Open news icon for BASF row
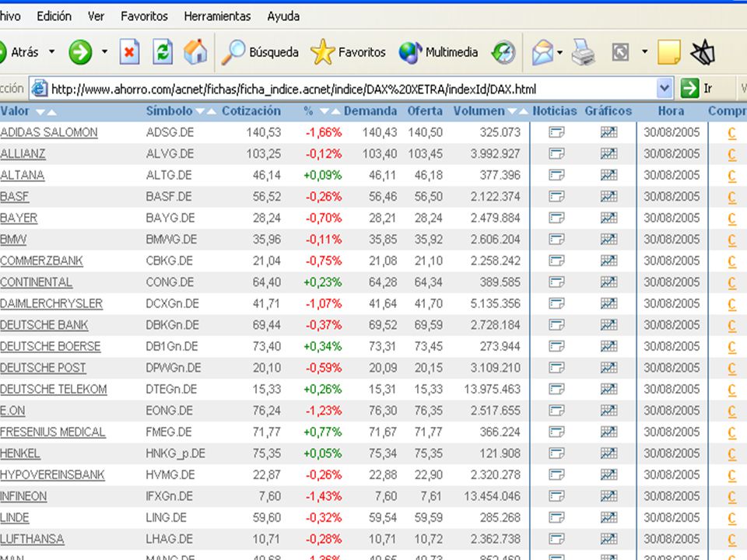The image size is (747, 560). click(x=556, y=197)
